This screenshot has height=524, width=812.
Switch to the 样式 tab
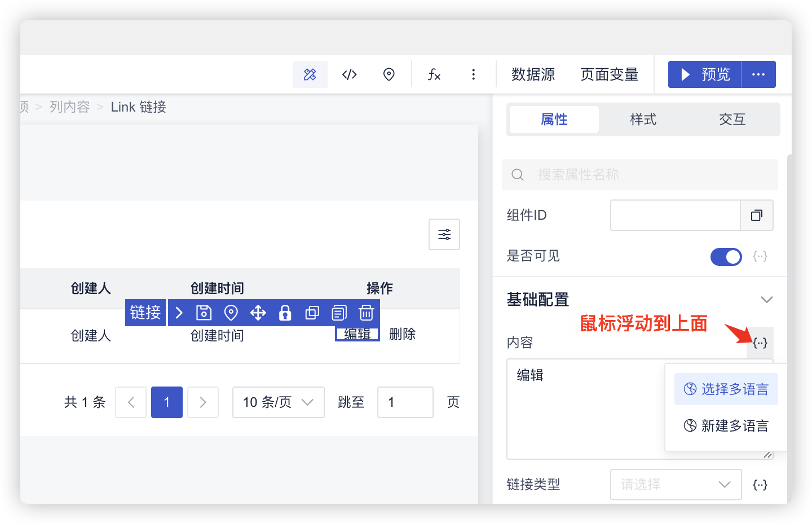[643, 119]
